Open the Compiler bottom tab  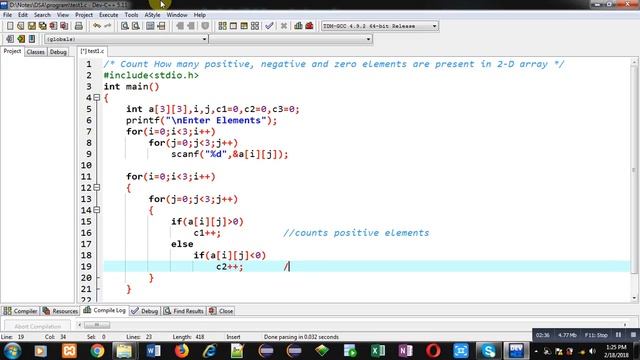point(20,311)
